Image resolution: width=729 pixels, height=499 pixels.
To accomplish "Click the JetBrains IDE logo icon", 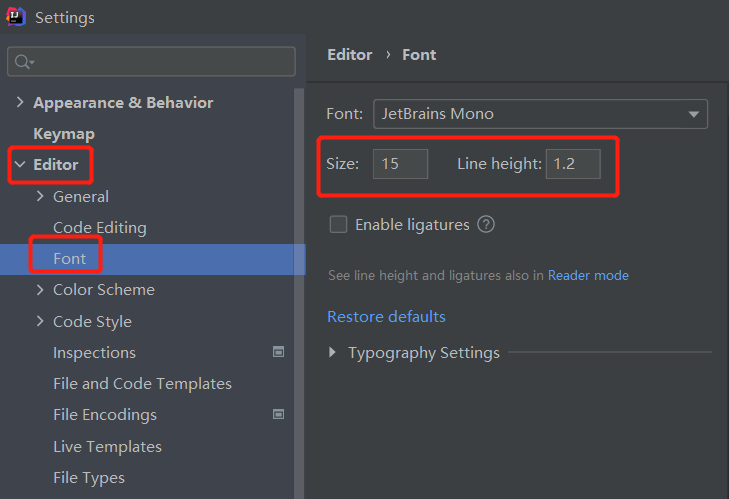I will click(16, 17).
